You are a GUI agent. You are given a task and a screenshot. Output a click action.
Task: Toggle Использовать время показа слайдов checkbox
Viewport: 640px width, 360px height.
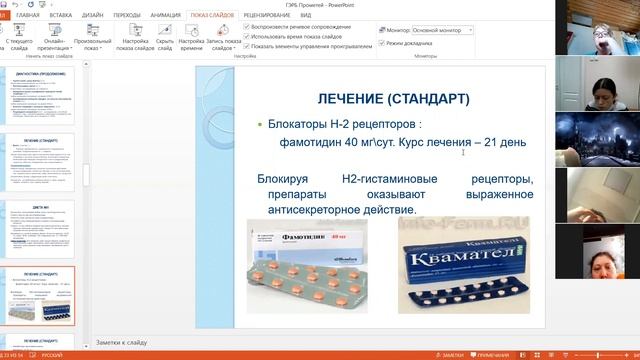click(246, 36)
